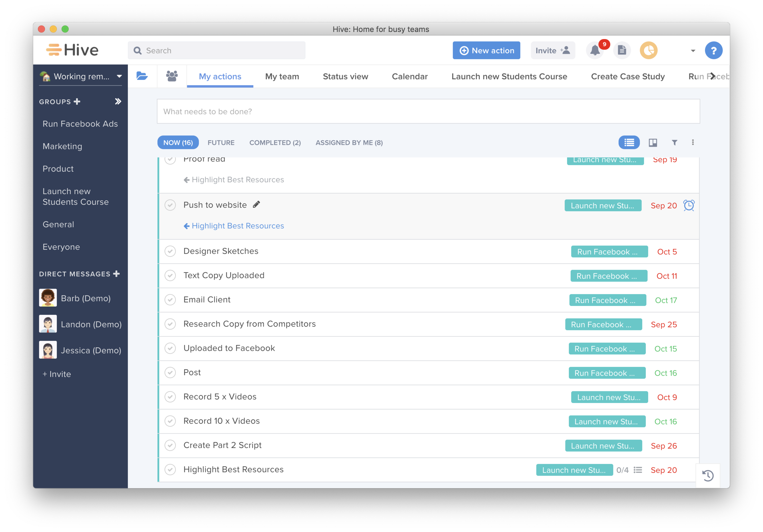The image size is (763, 532).
Task: Click + Invite in sidebar
Action: coord(57,374)
